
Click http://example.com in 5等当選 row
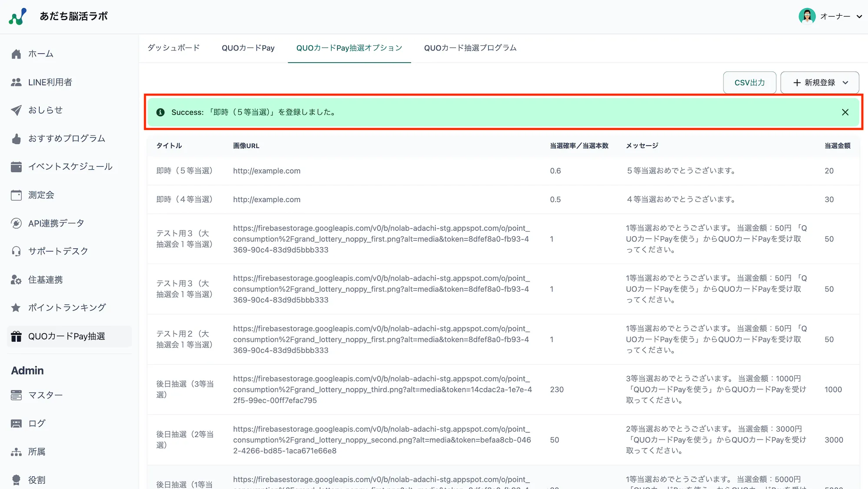coord(266,171)
